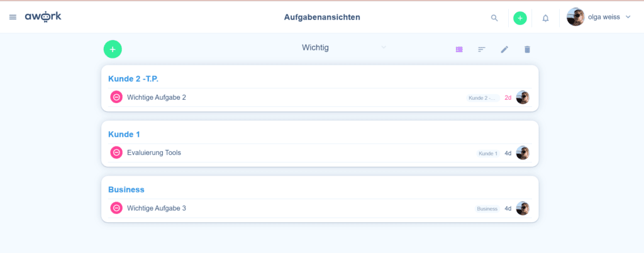Edit the view with pencil icon
The height and width of the screenshot is (253, 644).
click(x=504, y=49)
